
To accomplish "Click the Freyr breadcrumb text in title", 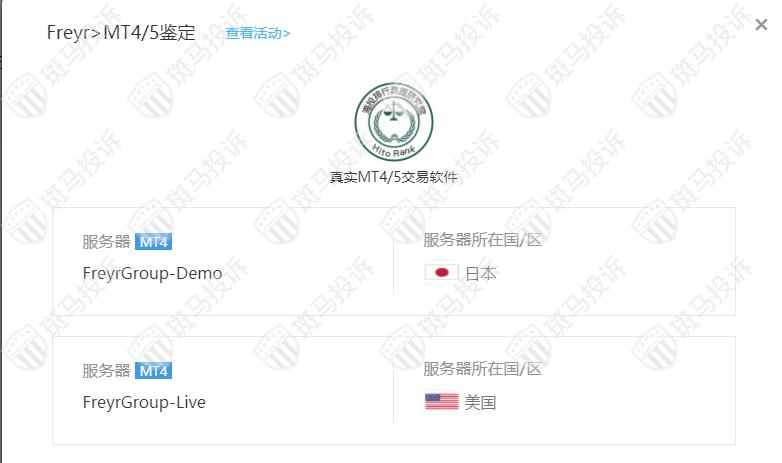I will point(67,33).
